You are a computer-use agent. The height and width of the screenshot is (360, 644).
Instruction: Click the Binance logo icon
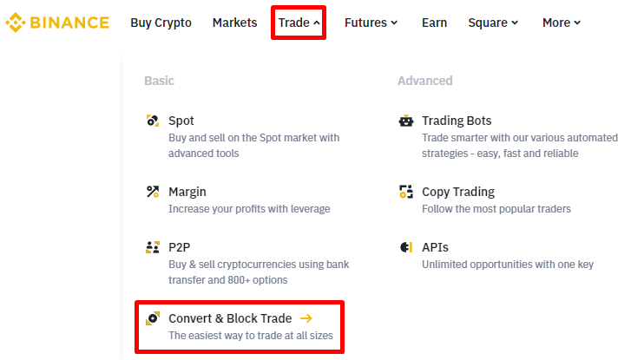coord(15,23)
